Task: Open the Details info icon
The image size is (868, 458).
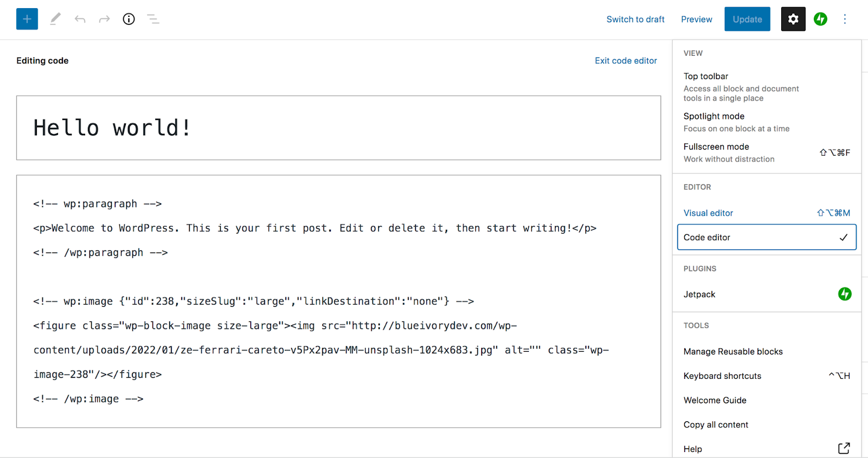Action: pos(129,19)
